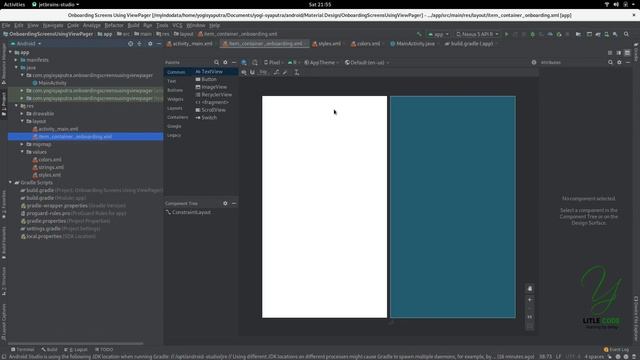Open Attributes panel settings gear
This screenshot has height=360, width=640.
[619, 62]
